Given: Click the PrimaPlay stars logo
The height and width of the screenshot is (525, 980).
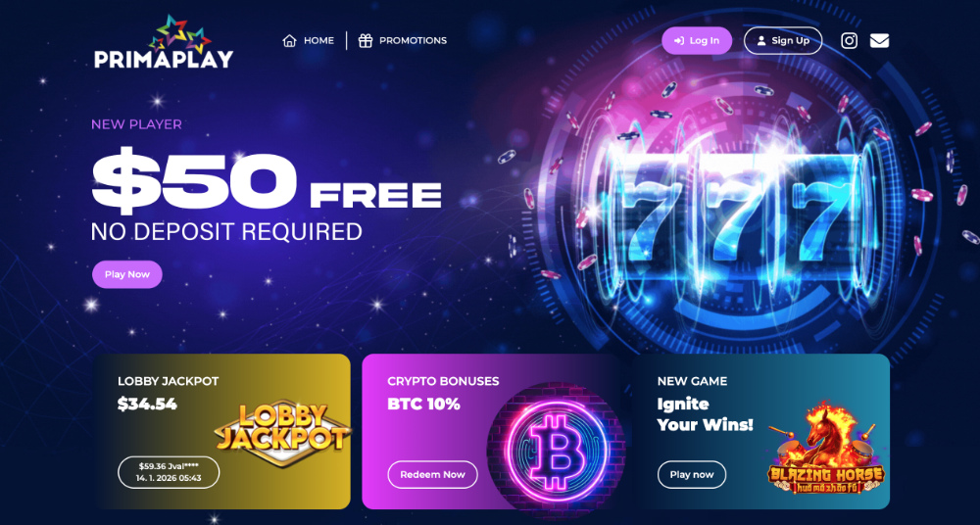Looking at the screenshot, I should 164,42.
